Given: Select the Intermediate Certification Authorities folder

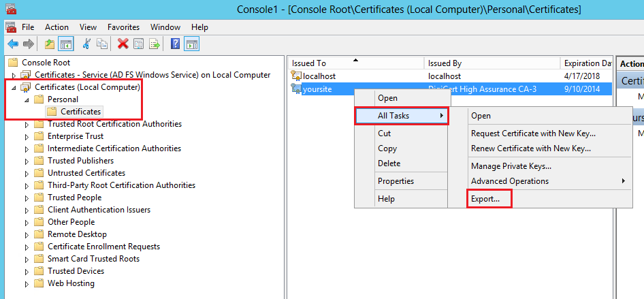Looking at the screenshot, I should (x=114, y=148).
